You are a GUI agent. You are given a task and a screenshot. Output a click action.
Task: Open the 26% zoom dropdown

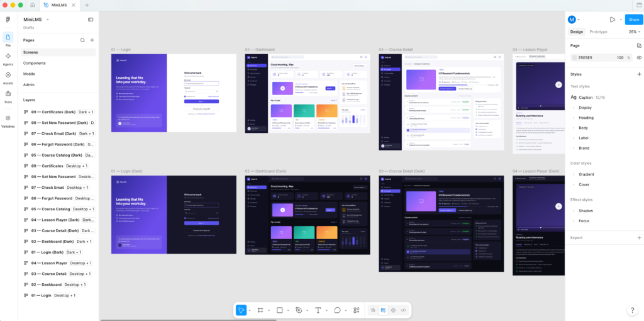[x=635, y=31]
